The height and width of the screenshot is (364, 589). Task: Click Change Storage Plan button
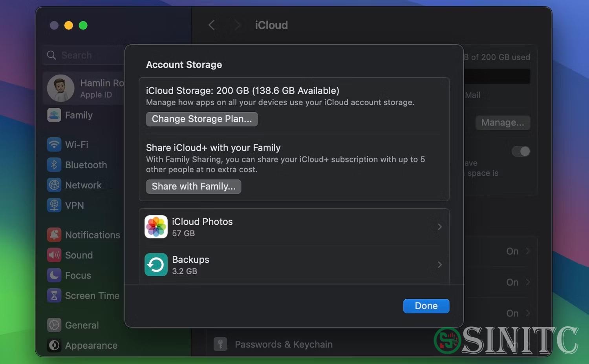[202, 119]
